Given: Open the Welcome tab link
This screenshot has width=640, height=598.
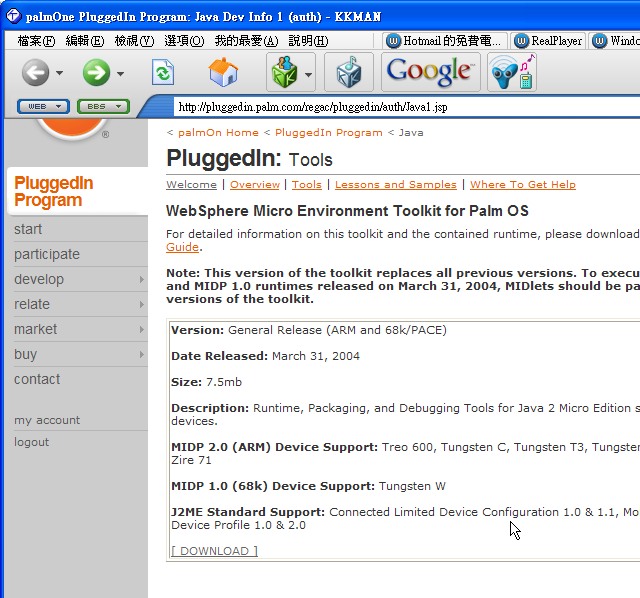Looking at the screenshot, I should click(191, 185).
